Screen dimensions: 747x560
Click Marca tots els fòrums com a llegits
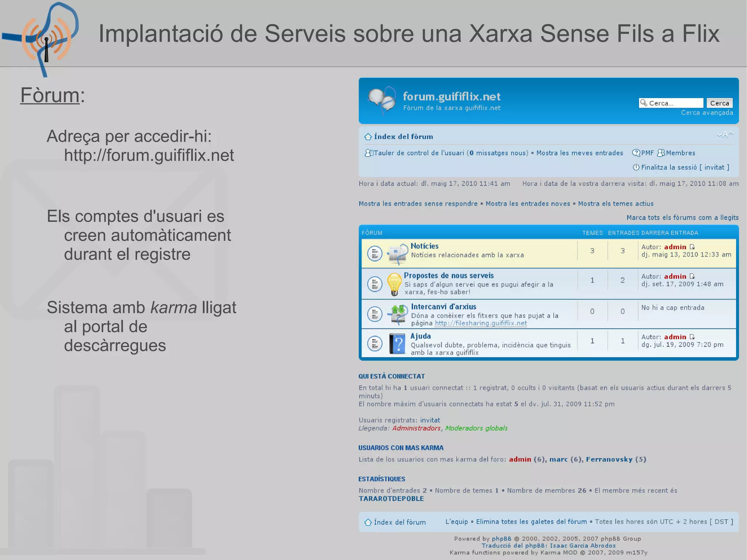point(682,217)
